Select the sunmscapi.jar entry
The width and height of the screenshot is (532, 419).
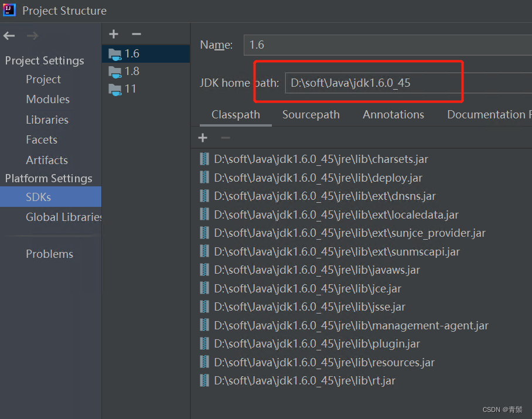(337, 252)
